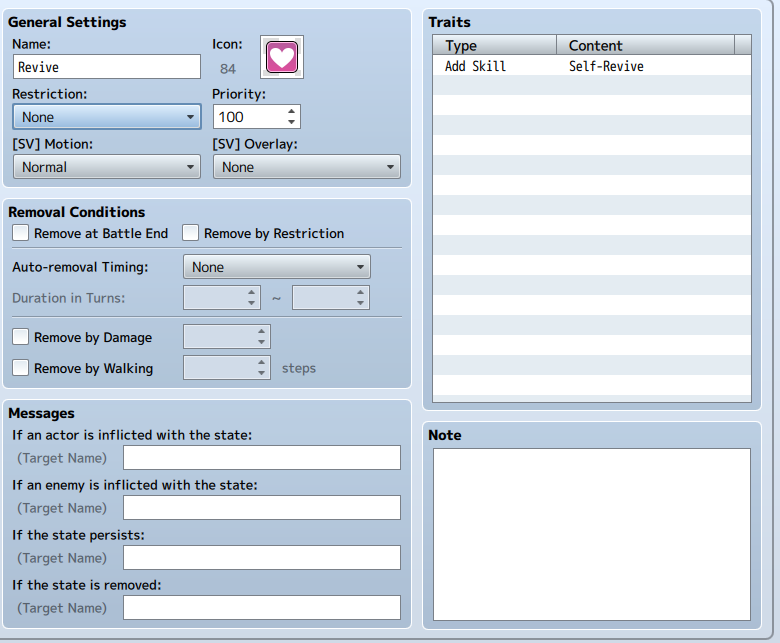The image size is (780, 643).
Task: Click the Type column header
Action: (494, 45)
